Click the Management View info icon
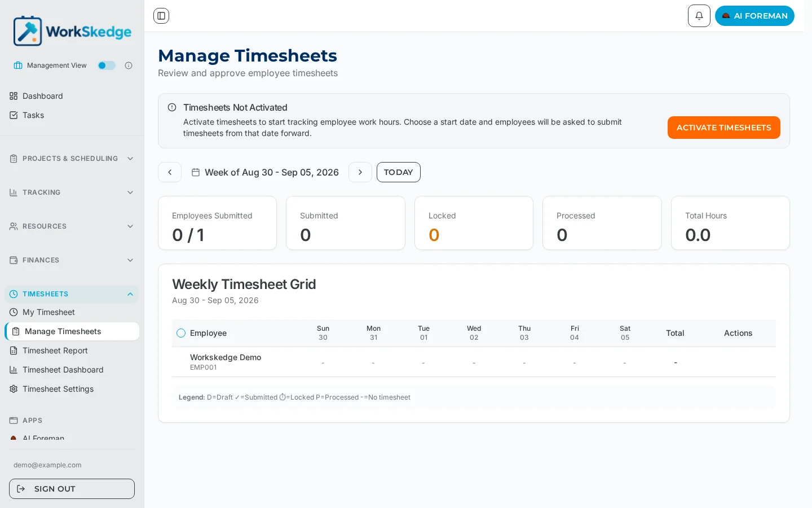 click(129, 65)
